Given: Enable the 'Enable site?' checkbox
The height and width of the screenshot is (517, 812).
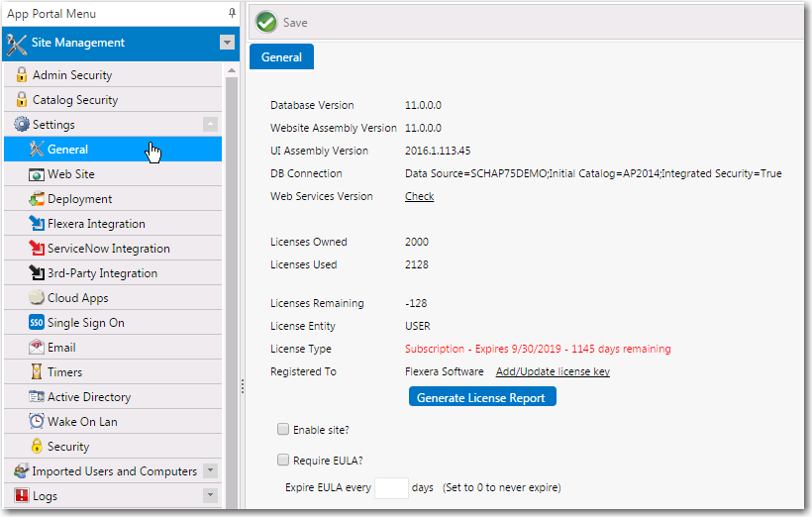Looking at the screenshot, I should point(283,430).
